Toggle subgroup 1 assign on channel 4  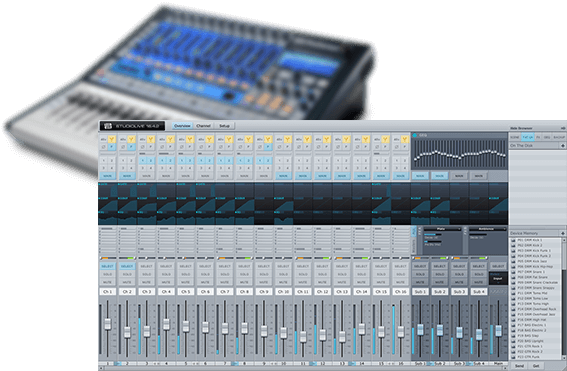point(162,160)
